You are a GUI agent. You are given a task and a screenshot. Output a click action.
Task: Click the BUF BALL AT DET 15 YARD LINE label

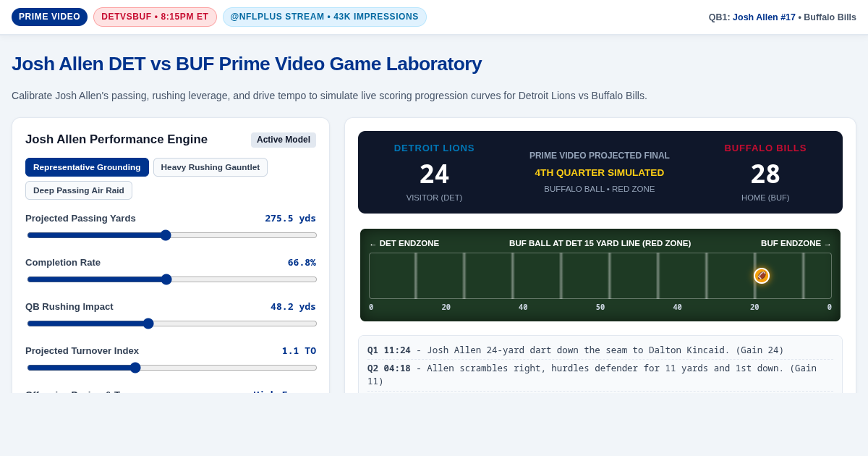[x=600, y=243]
